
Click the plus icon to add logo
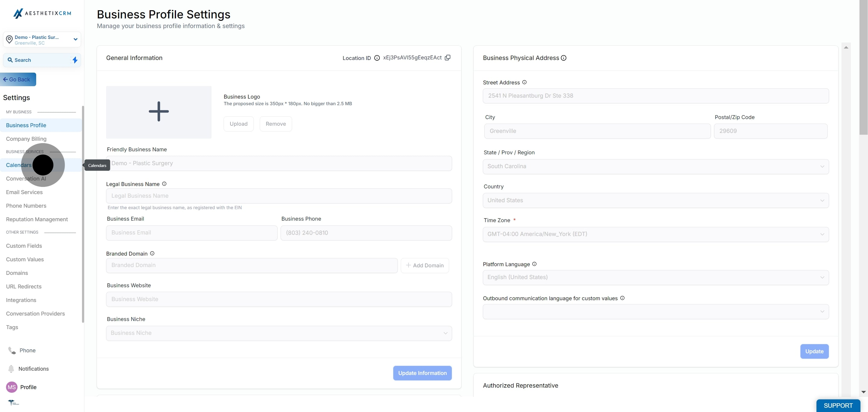pyautogui.click(x=159, y=112)
